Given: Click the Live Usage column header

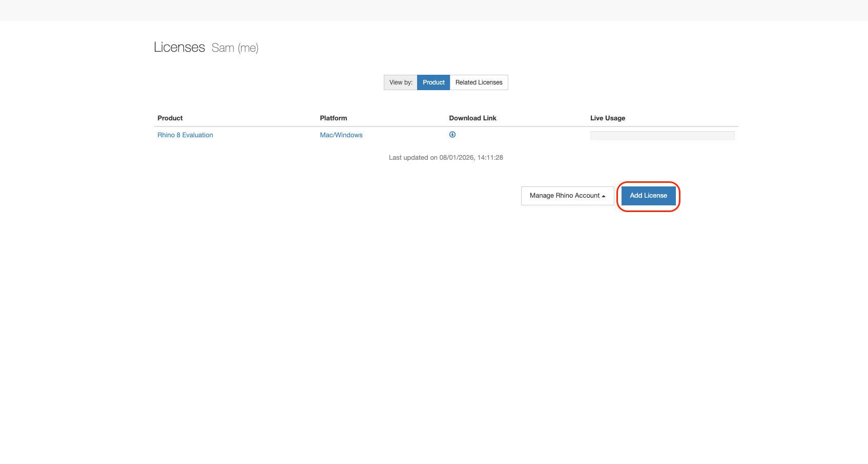Looking at the screenshot, I should tap(607, 118).
